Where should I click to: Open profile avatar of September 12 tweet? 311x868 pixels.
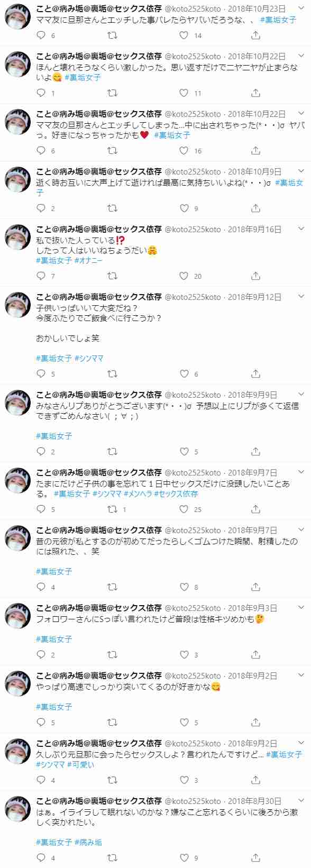18,305
